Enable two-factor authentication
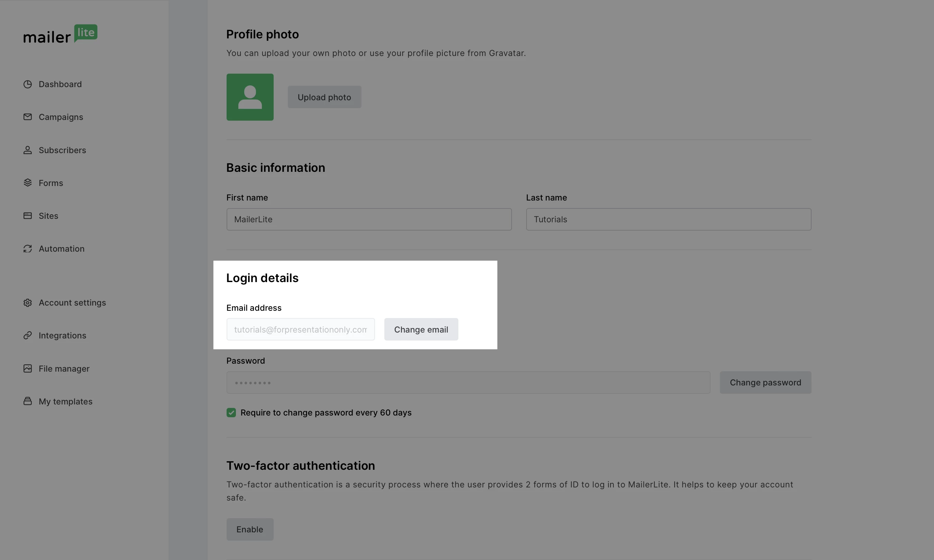This screenshot has width=934, height=560. [249, 529]
